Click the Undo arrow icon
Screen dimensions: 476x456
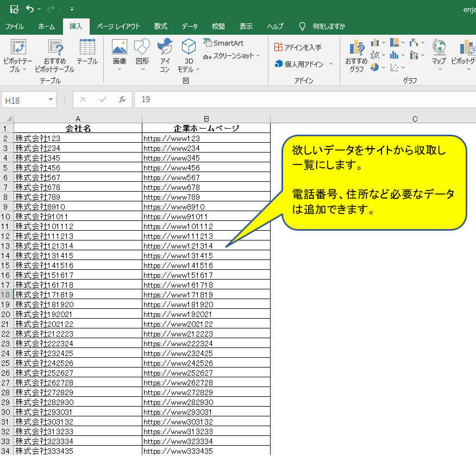click(x=30, y=9)
